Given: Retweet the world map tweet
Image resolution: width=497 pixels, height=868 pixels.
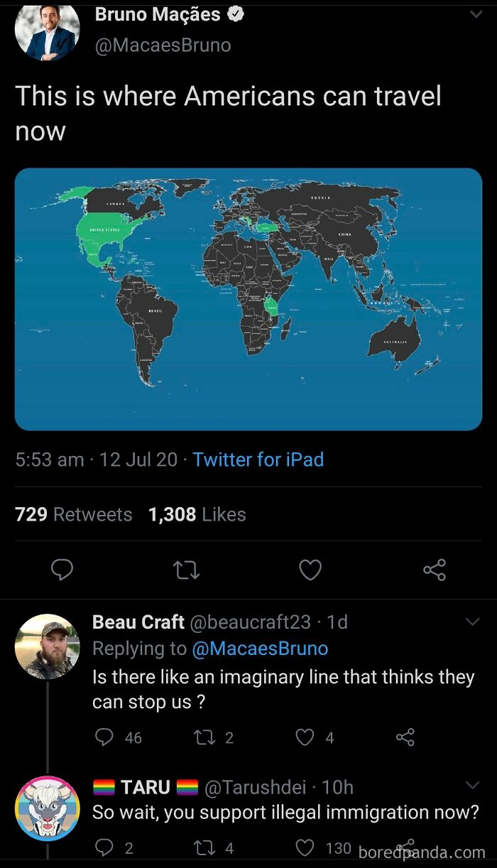Looking at the screenshot, I should click(x=186, y=570).
